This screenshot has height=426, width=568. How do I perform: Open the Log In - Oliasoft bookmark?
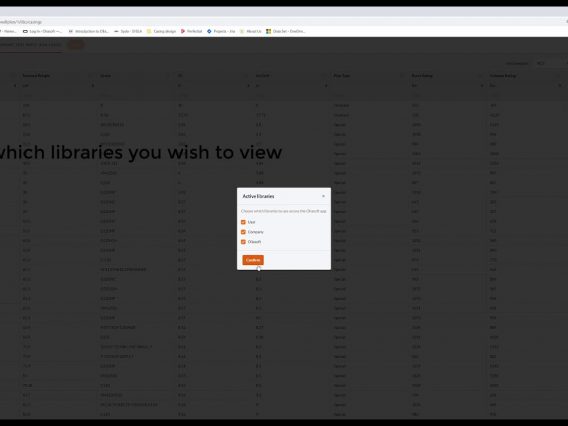(x=42, y=32)
